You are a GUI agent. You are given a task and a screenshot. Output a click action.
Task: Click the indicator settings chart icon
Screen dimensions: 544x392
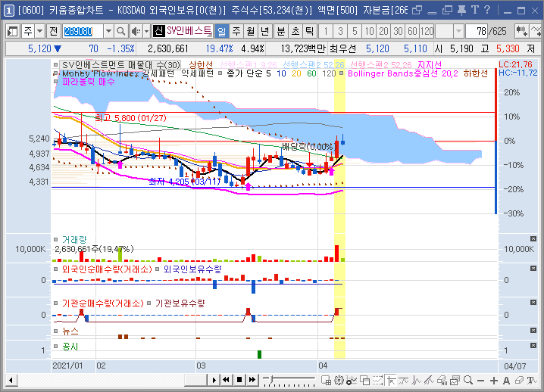tap(352, 380)
